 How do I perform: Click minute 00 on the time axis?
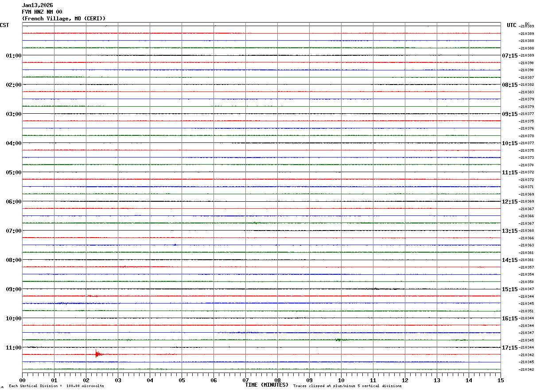pyautogui.click(x=22, y=380)
